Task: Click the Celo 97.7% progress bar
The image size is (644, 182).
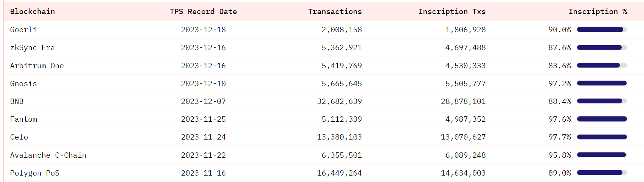Action: (602, 137)
